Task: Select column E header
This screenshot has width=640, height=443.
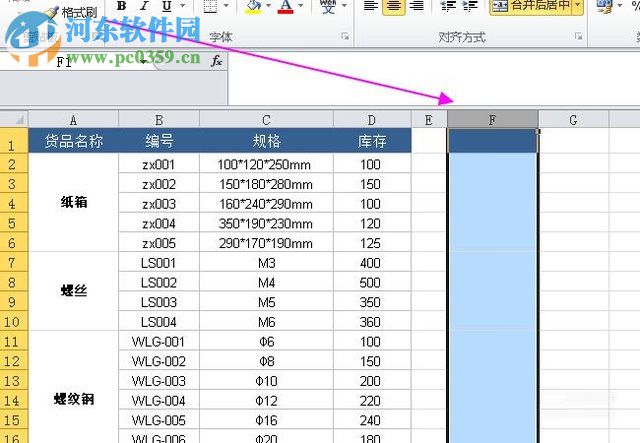Action: point(429,120)
